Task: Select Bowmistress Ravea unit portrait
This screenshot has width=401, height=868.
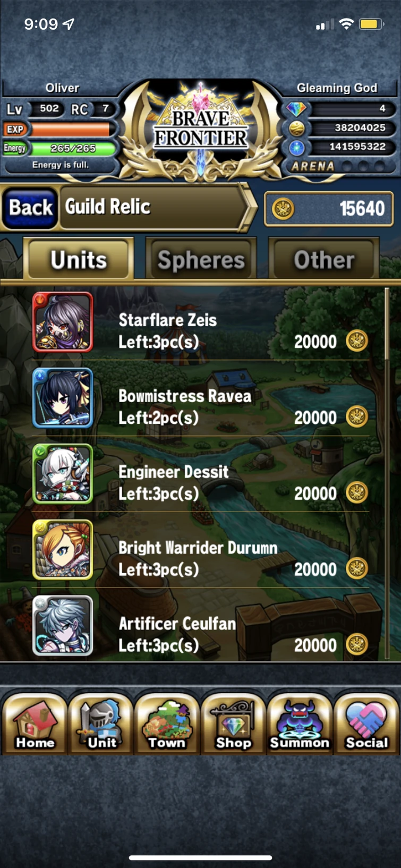Action: (x=63, y=398)
